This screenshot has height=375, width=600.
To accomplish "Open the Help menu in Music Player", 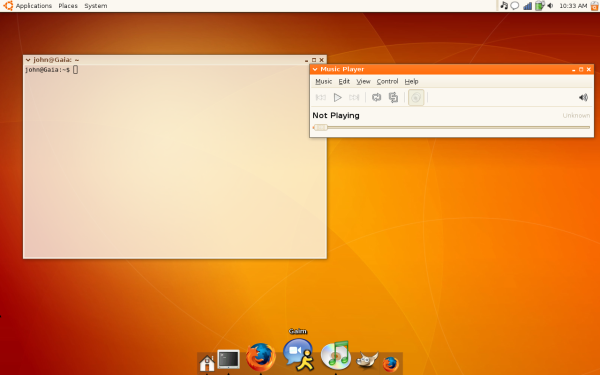I will (x=411, y=82).
